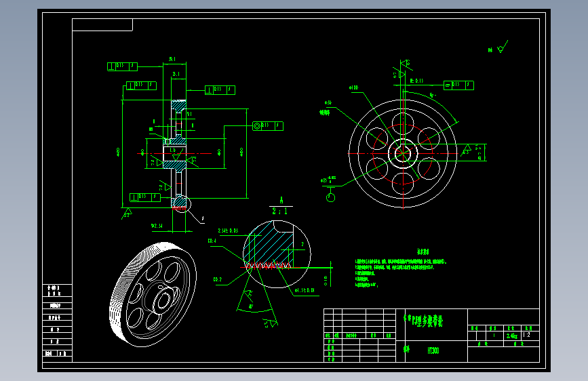
Task: Click the empty white box at top-left border
Action: [x=102, y=25]
